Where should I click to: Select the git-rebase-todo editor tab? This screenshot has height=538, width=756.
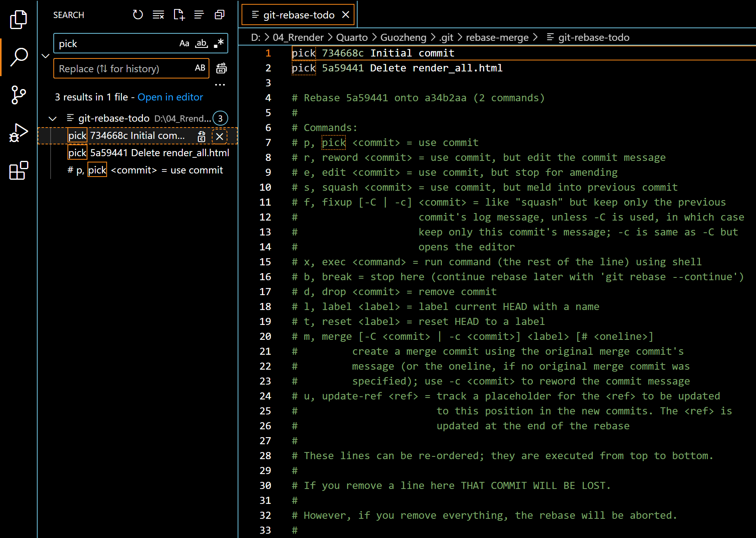[x=298, y=15]
